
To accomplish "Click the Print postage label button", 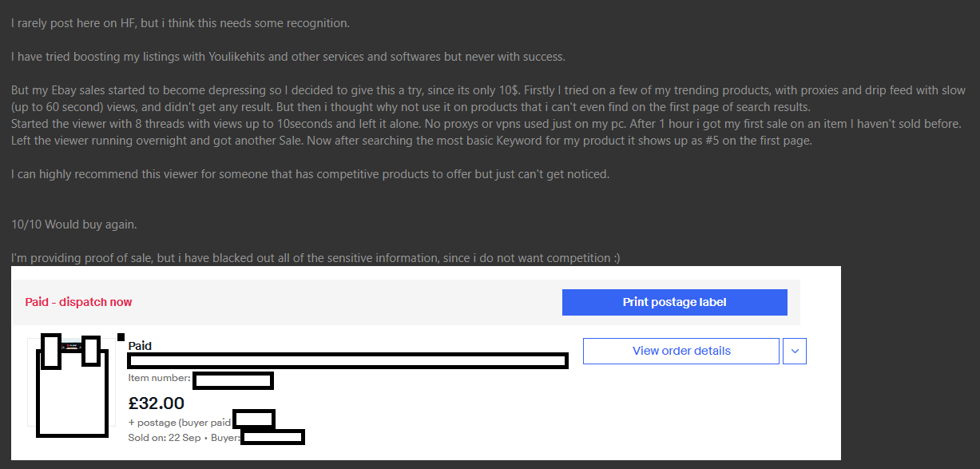I will (674, 302).
